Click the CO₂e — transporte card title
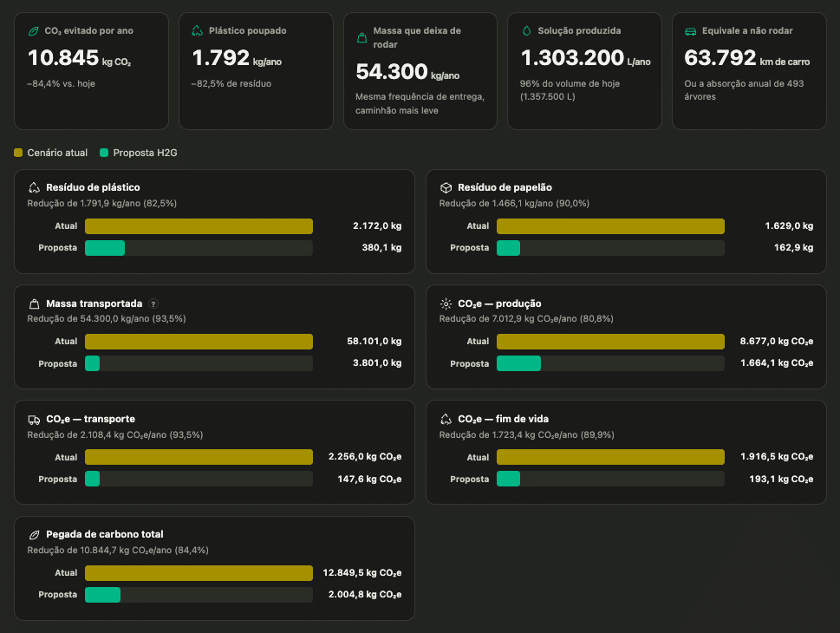Image resolution: width=840 pixels, height=633 pixels. pos(90,419)
